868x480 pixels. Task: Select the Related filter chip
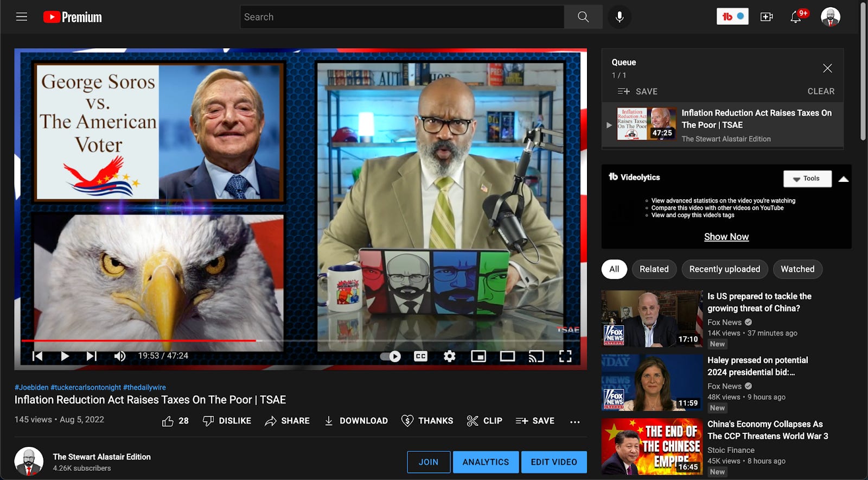[x=654, y=269]
